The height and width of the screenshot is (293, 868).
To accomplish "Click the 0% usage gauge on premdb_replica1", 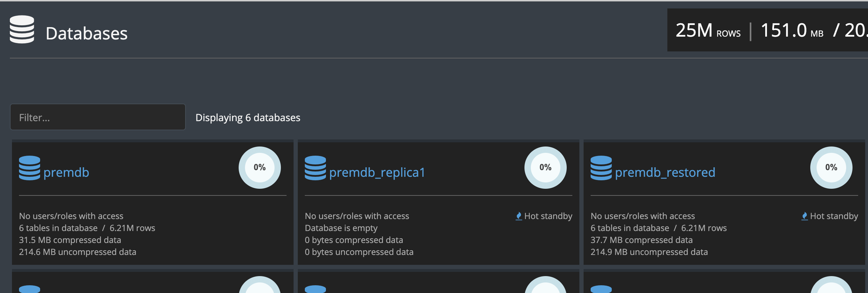I will [546, 168].
